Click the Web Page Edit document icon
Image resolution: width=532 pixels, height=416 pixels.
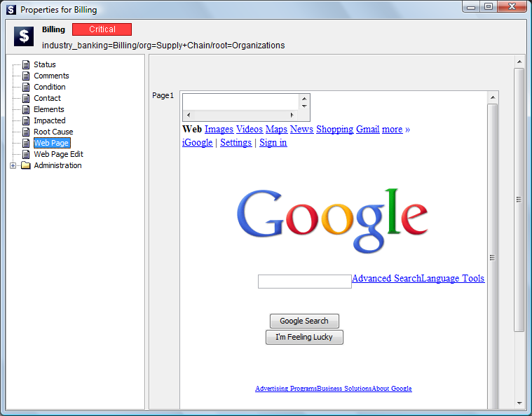[x=26, y=154]
